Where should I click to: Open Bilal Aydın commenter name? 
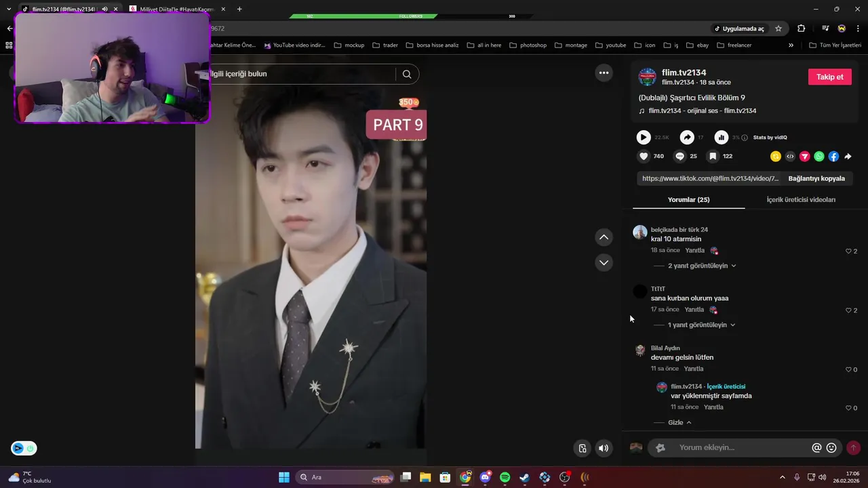[665, 348]
